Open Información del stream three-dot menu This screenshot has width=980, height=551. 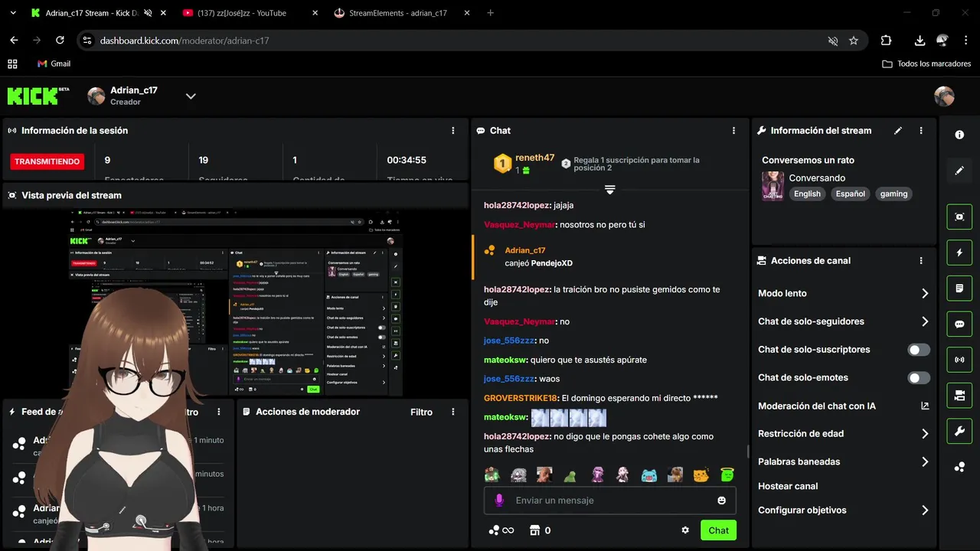(x=921, y=131)
